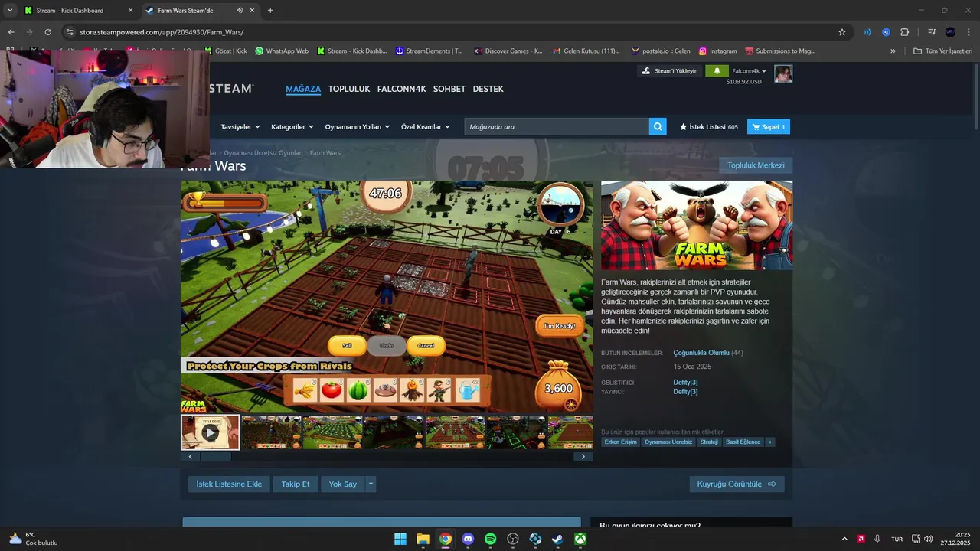Open WhatsApp Web bookmark
Image resolution: width=980 pixels, height=551 pixels.
coord(282,51)
